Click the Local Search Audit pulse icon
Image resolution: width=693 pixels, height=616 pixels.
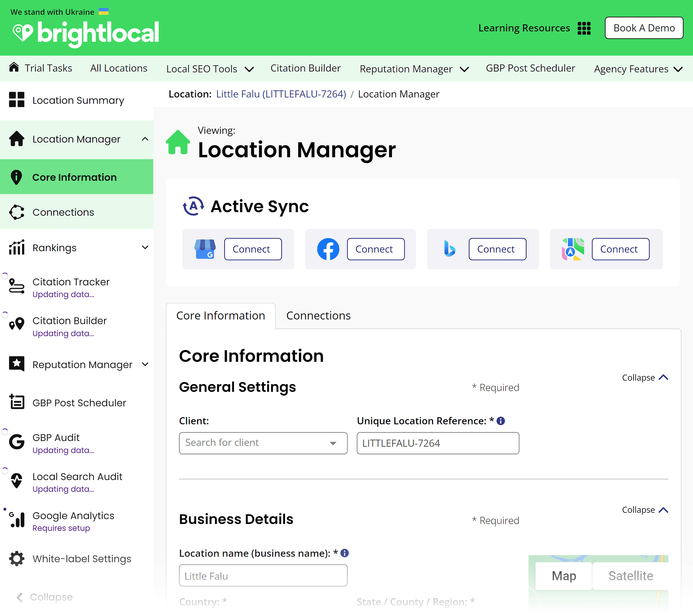coord(17,480)
